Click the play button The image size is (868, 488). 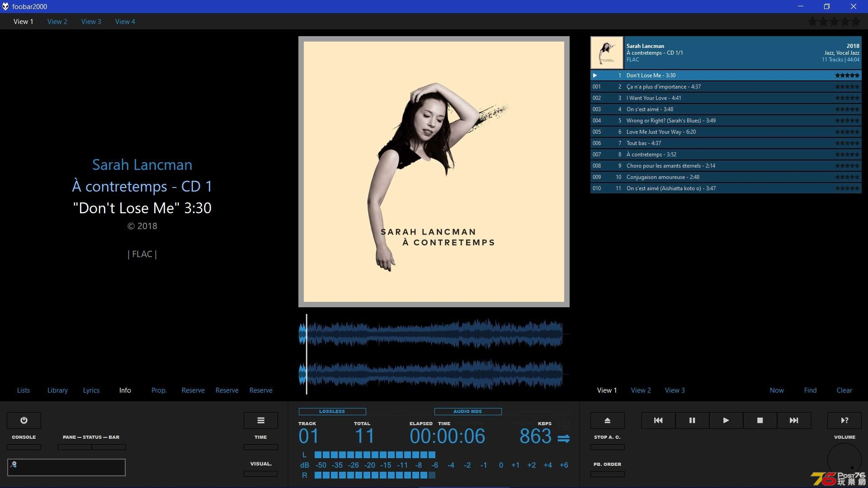[x=726, y=420]
